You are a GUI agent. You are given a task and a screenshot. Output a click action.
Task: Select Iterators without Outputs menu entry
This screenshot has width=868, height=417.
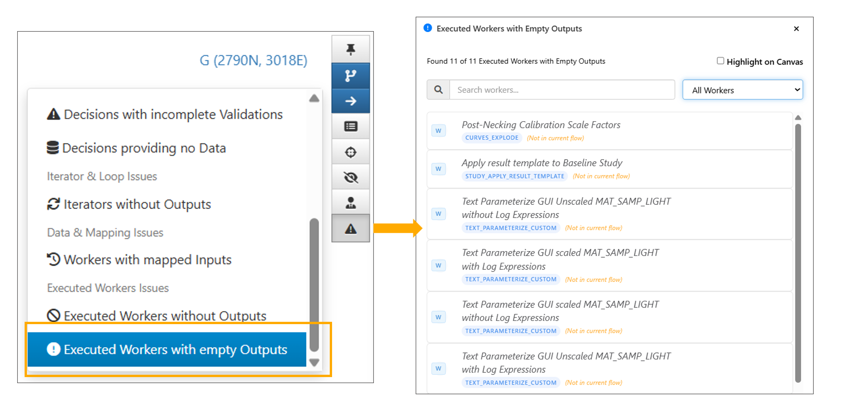(x=137, y=204)
